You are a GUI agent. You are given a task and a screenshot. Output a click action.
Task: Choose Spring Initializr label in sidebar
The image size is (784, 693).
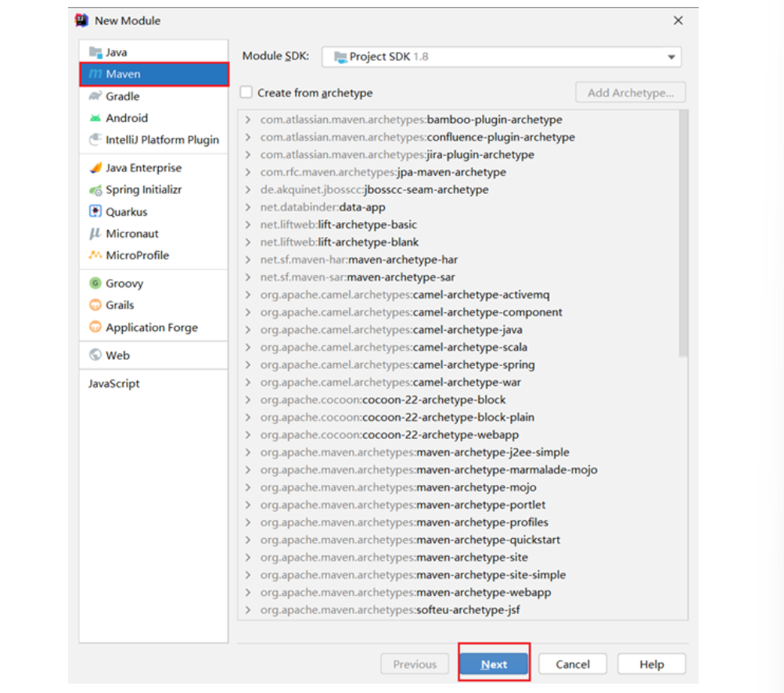143,189
